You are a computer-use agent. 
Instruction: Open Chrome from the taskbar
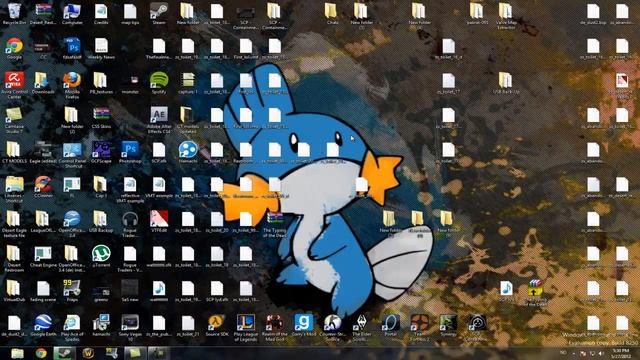(41, 353)
